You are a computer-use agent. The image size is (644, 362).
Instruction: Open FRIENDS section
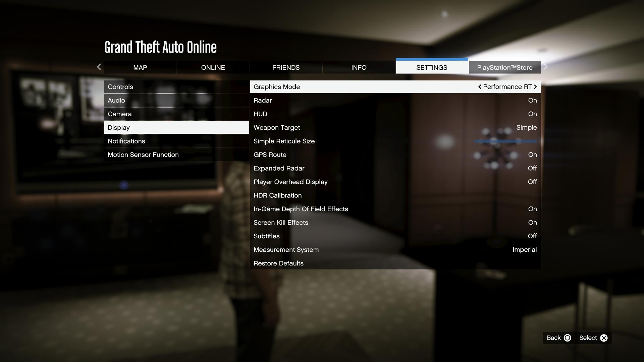point(285,67)
